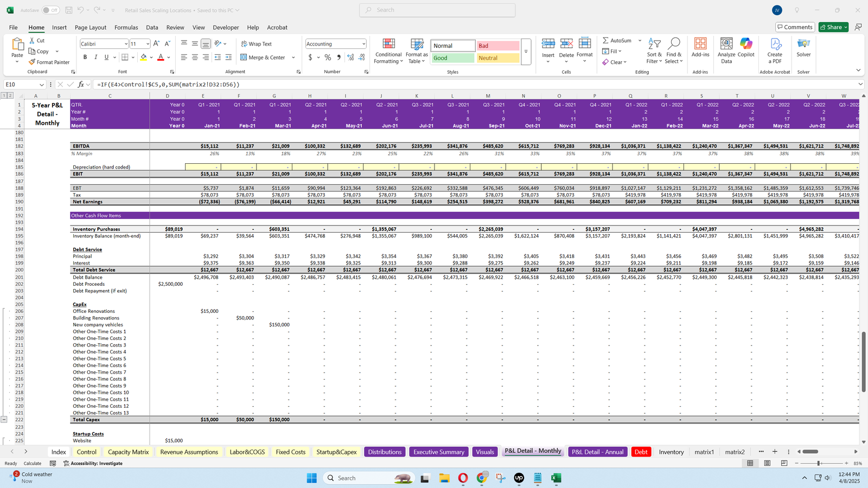Screen dimensions: 868x488
Task: Click the Name Box showing E10
Action: (x=21, y=85)
